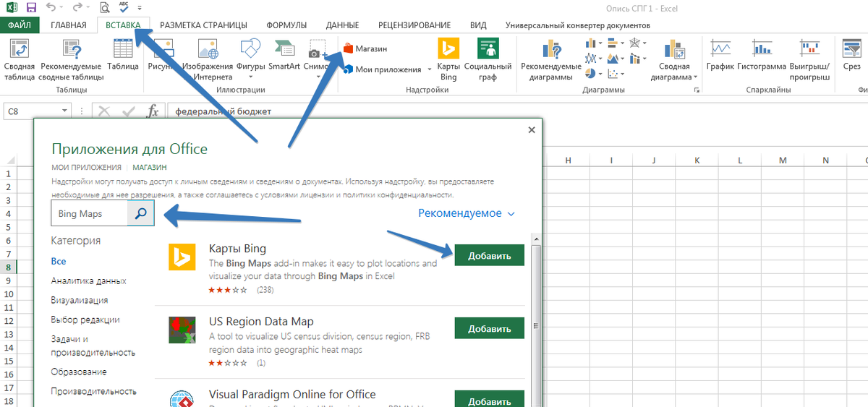Open print preview from quick access toolbar
Image resolution: width=868 pixels, height=407 pixels.
tap(105, 8)
